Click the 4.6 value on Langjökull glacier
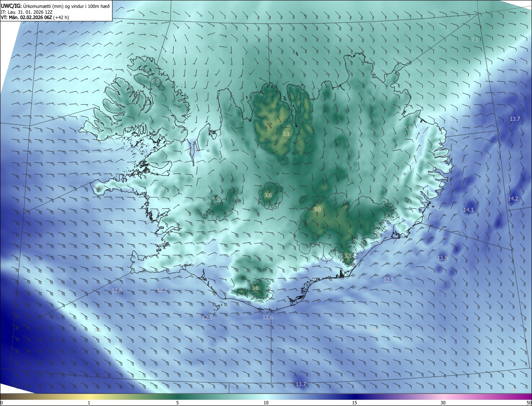The width and height of the screenshot is (532, 406). pyautogui.click(x=215, y=198)
